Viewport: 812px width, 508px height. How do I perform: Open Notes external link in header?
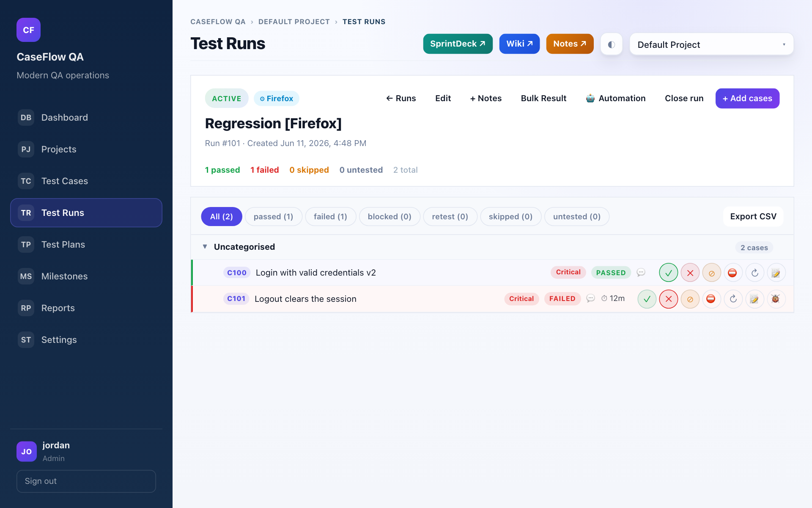click(x=570, y=44)
